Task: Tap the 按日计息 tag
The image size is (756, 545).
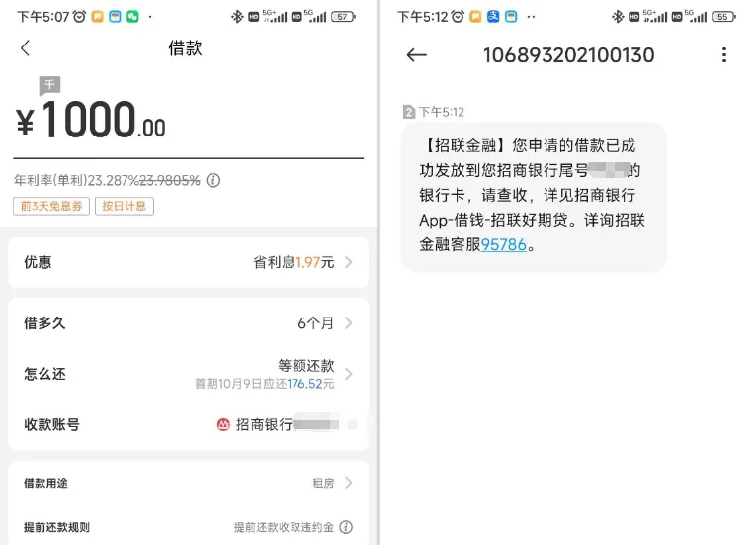Action: (125, 206)
